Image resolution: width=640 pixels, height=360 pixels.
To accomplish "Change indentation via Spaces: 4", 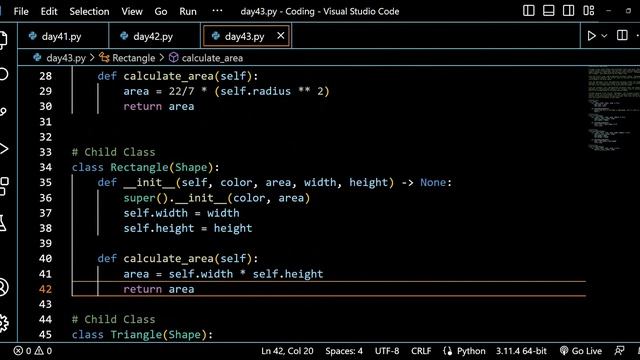I will point(344,351).
